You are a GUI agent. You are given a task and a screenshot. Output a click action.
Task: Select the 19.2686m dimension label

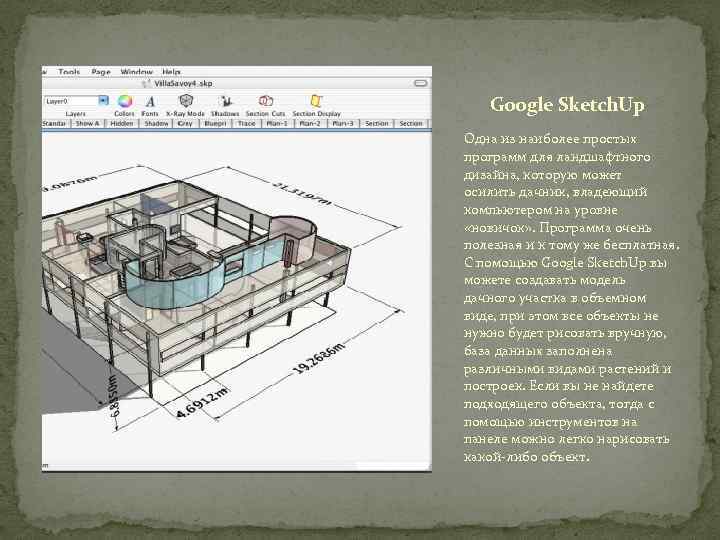(x=319, y=358)
